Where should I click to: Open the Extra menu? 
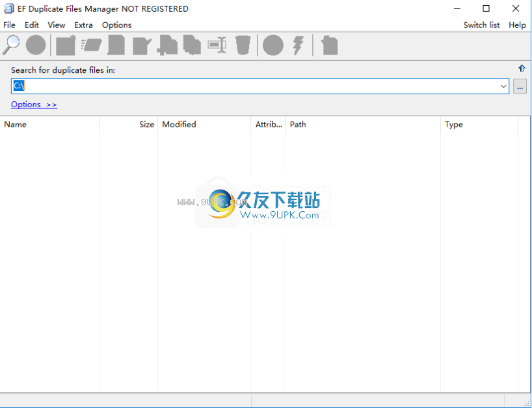click(x=83, y=25)
